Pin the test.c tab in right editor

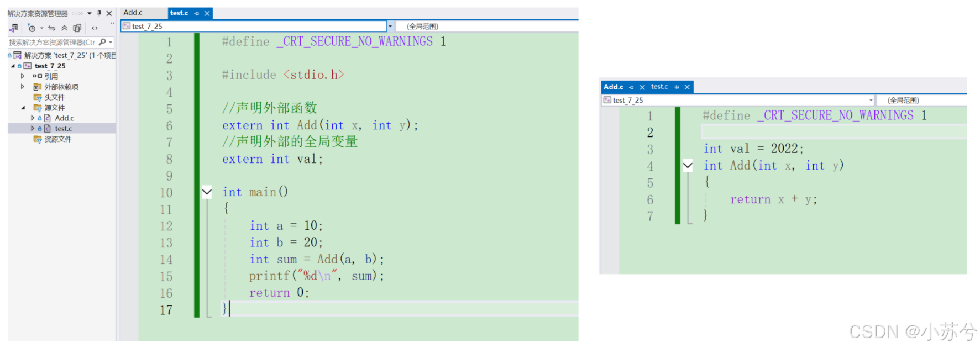coord(677,87)
